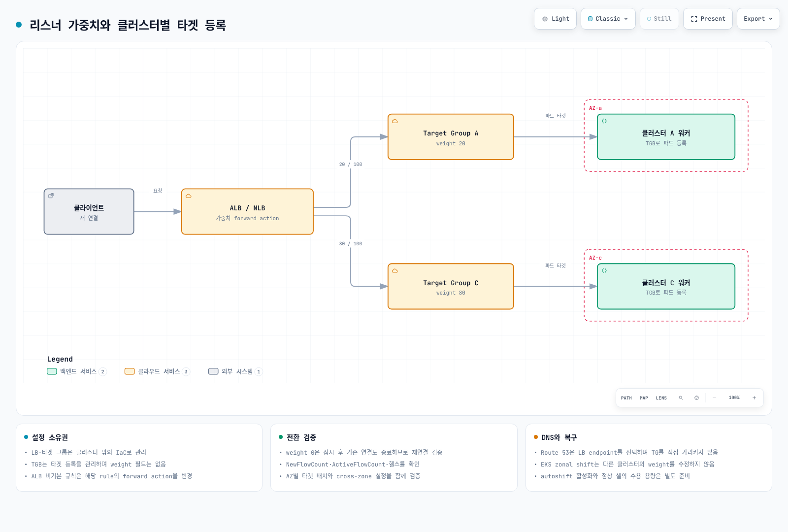
Task: Click the 100% zoom level readout
Action: [734, 398]
